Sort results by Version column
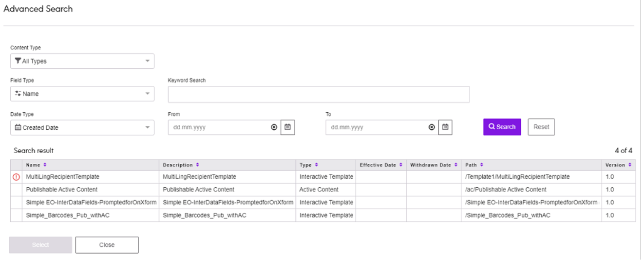 pyautogui.click(x=630, y=165)
